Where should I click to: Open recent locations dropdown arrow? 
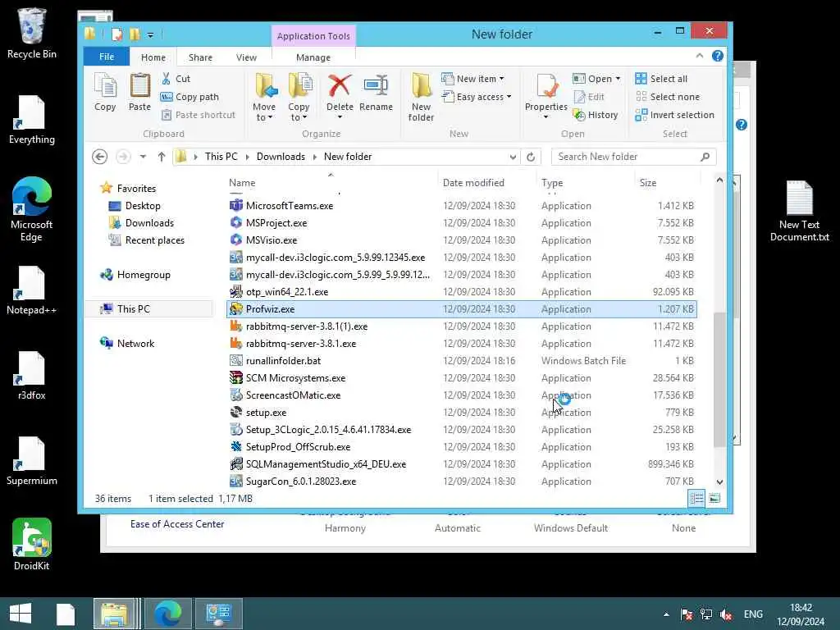pos(143,157)
